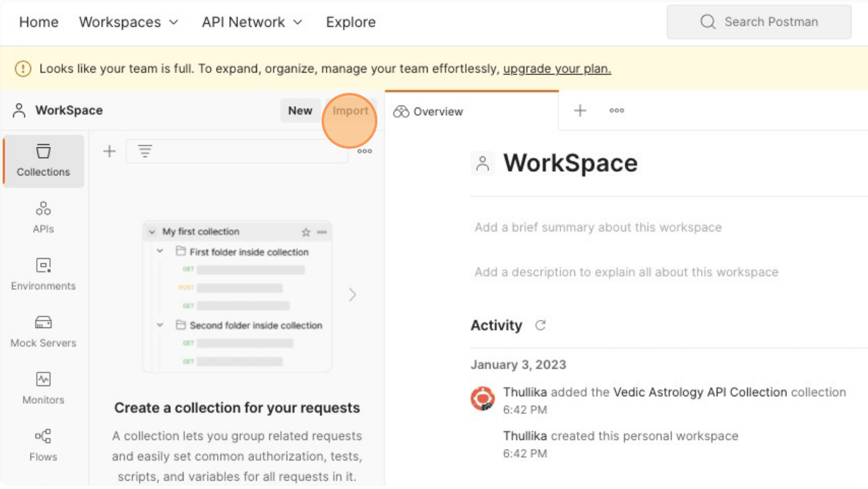Follow the upgrade your plan link
Viewport: 868px width, 489px height.
[x=557, y=69]
